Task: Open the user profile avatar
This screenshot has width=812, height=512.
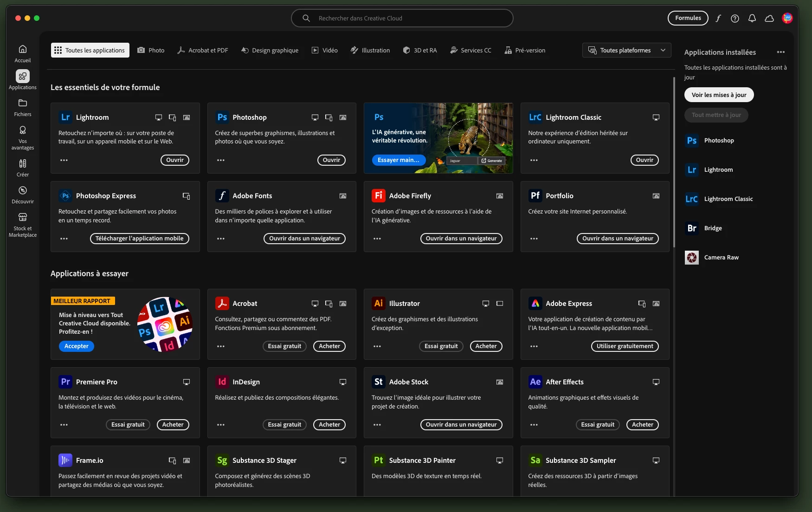Action: 787,18
